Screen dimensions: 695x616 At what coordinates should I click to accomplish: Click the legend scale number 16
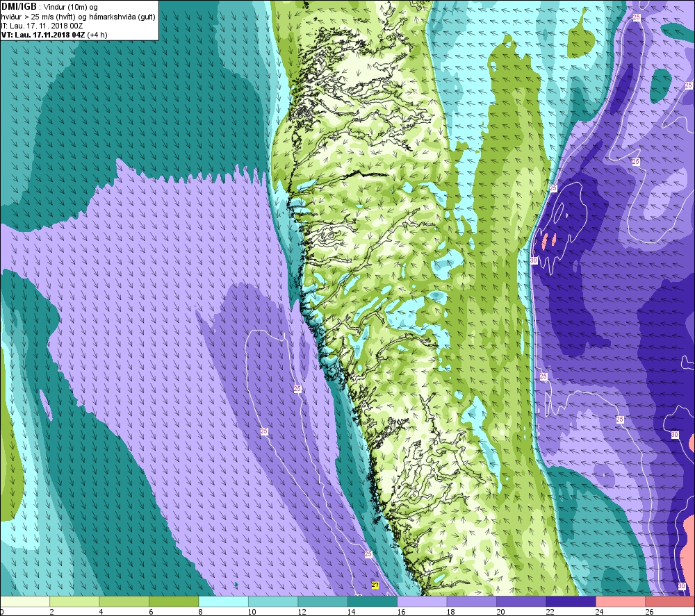pos(401,612)
